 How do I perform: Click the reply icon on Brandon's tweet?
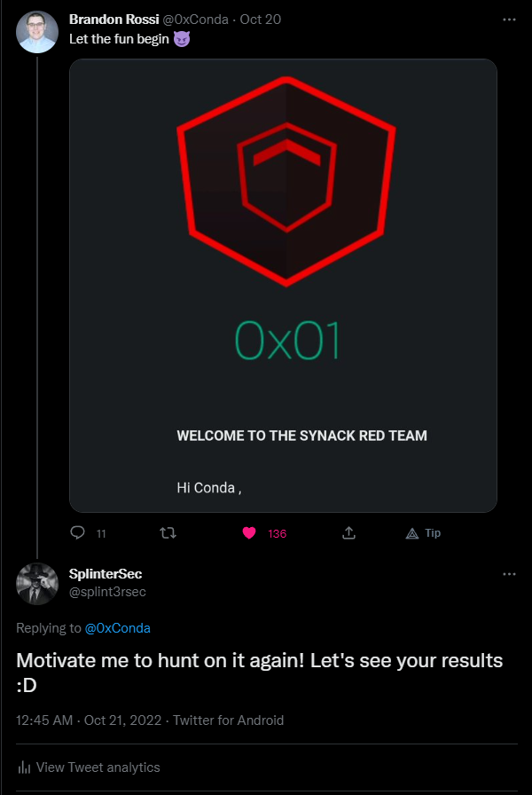click(77, 533)
